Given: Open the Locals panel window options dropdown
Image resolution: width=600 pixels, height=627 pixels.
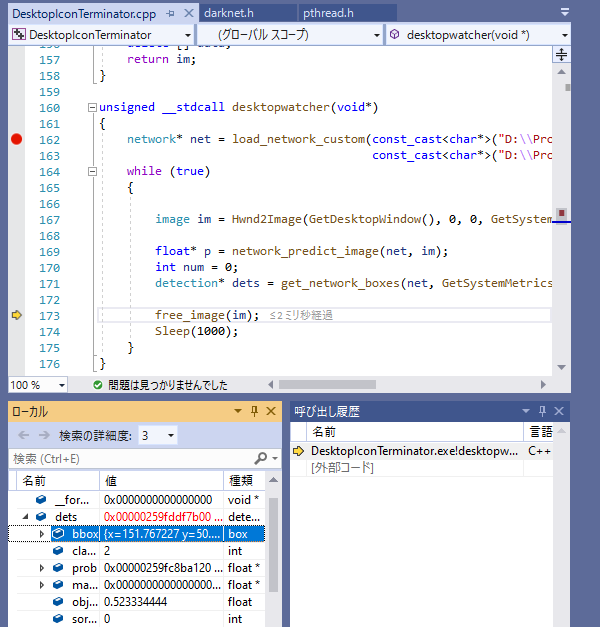Looking at the screenshot, I should [x=238, y=411].
